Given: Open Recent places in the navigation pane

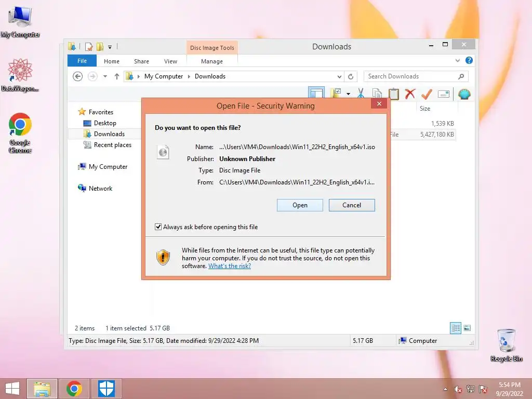Looking at the screenshot, I should 112,145.
